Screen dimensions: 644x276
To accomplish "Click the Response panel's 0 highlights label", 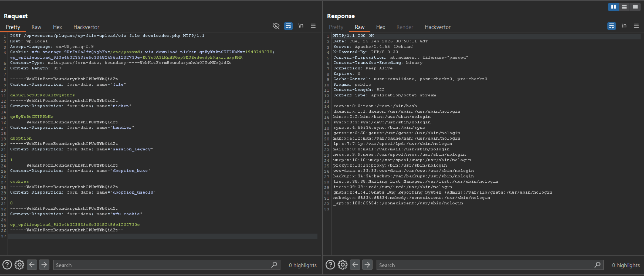I will point(626,265).
